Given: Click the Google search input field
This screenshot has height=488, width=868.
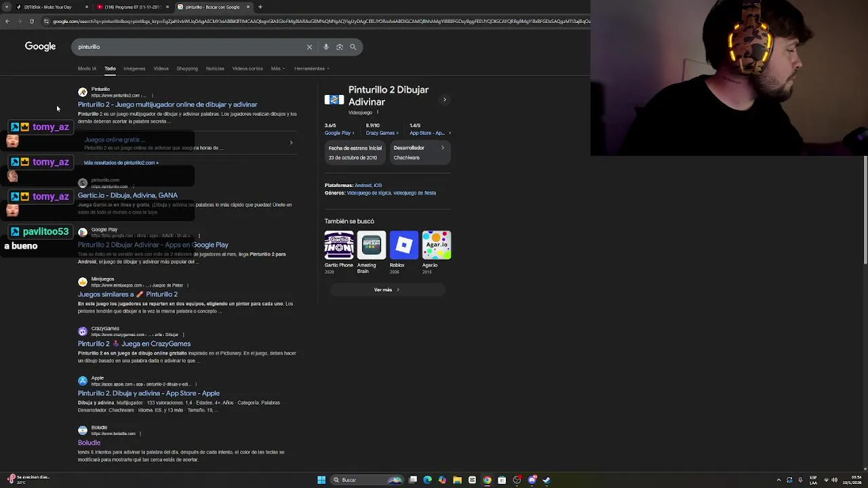Looking at the screenshot, I should point(190,47).
